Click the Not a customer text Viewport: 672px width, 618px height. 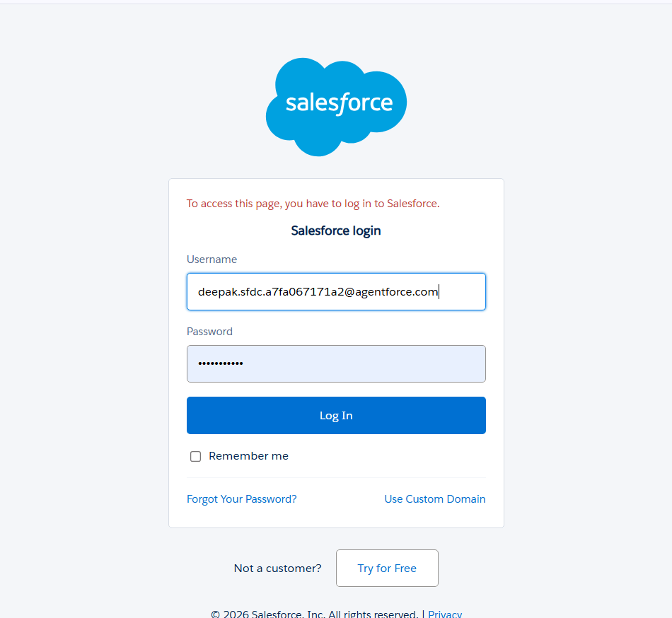(277, 568)
